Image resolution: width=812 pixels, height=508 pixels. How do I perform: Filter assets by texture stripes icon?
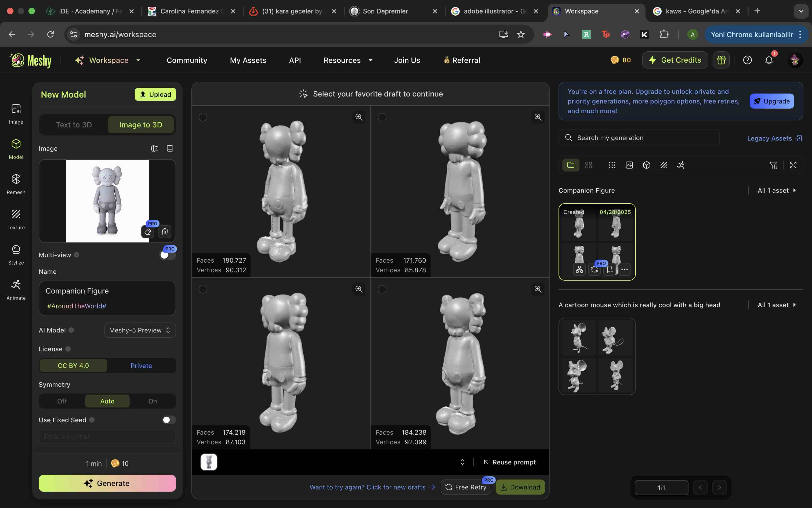pyautogui.click(x=664, y=165)
